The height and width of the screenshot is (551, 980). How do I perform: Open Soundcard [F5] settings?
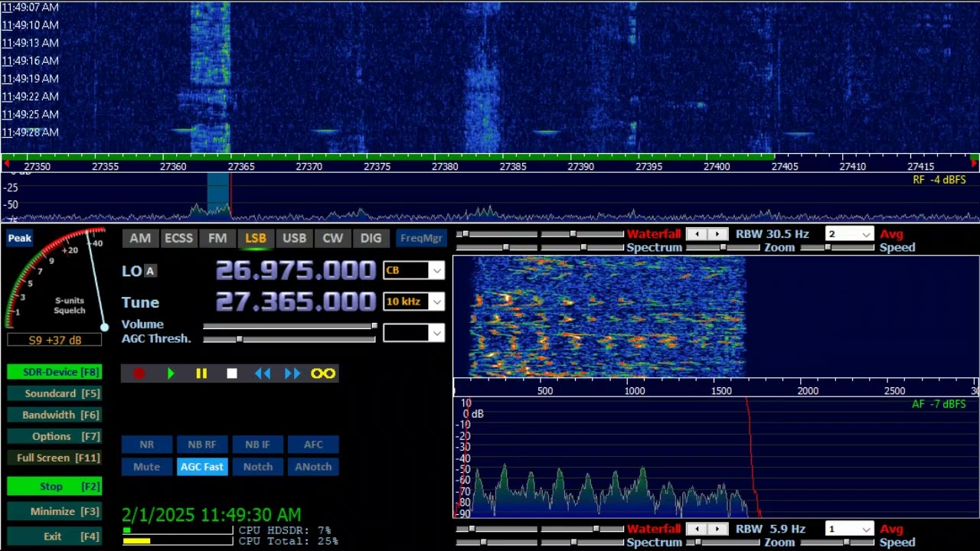pos(54,393)
